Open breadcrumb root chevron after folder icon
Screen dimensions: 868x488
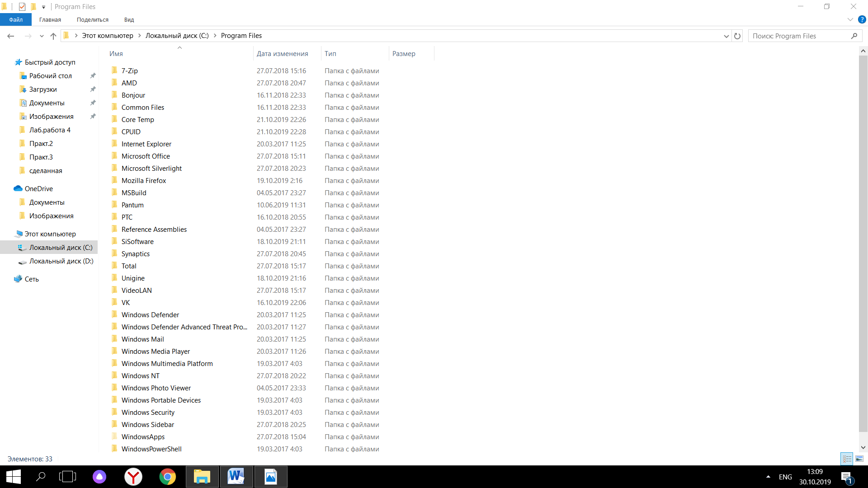click(x=76, y=36)
